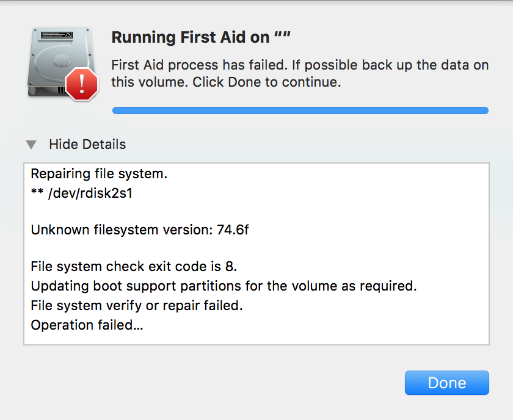Click 'Unknown filesystem version: 74.6f' line
The height and width of the screenshot is (420, 513).
[x=140, y=230]
